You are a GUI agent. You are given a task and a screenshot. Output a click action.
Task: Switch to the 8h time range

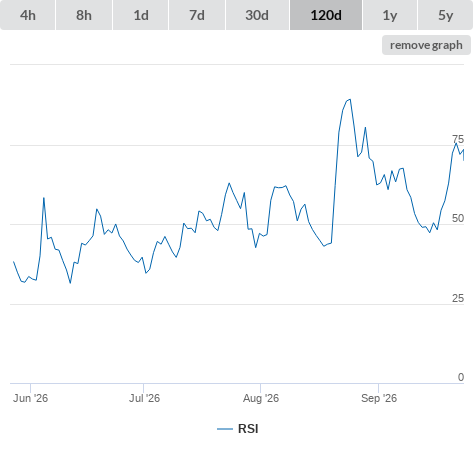tap(84, 15)
